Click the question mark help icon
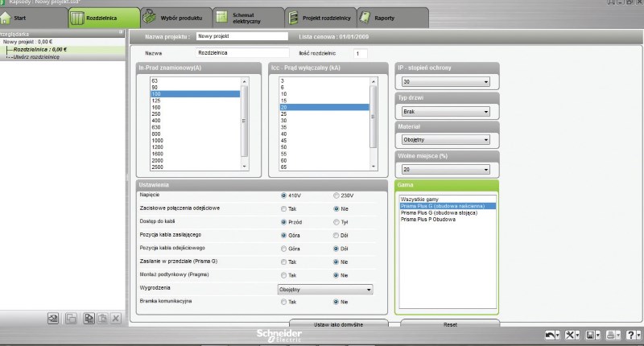 (631, 335)
